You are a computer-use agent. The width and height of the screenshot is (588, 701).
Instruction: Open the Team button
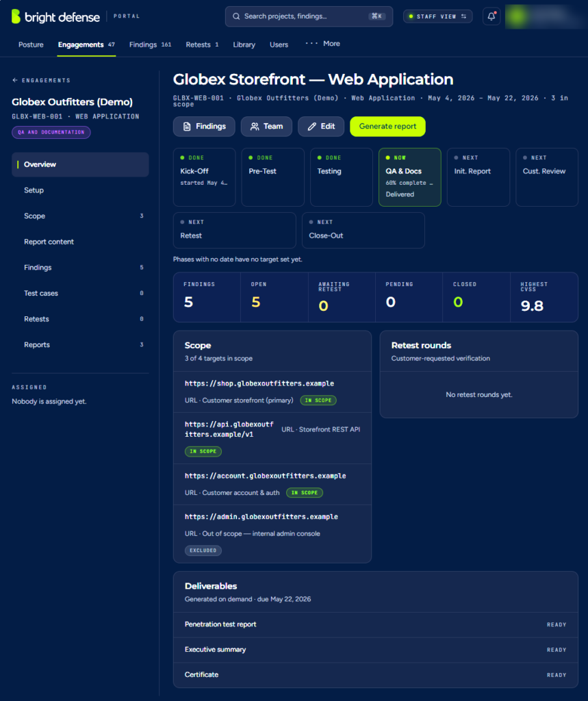tap(266, 127)
